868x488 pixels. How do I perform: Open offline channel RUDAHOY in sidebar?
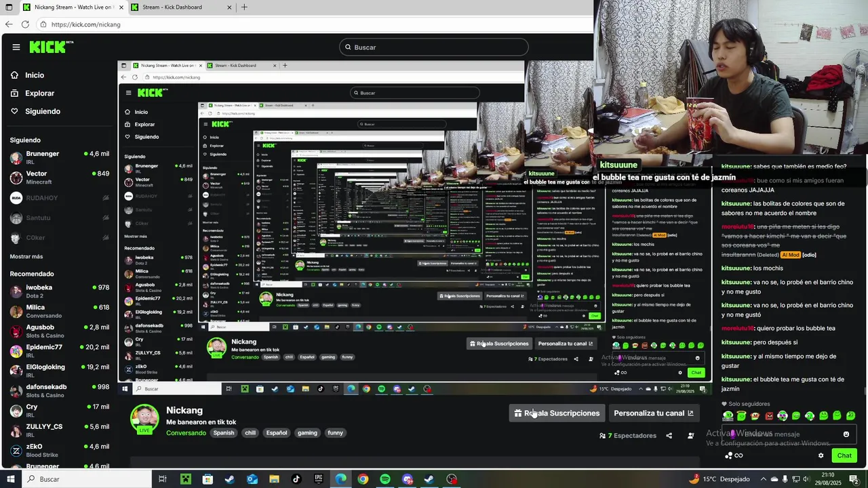(x=60, y=198)
